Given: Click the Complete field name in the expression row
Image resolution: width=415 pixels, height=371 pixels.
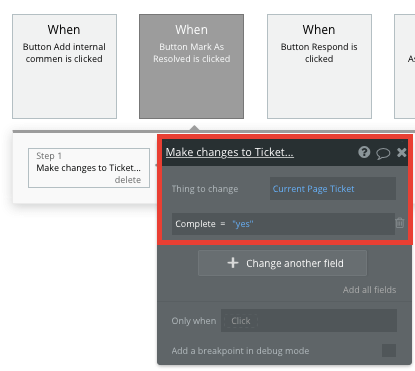Looking at the screenshot, I should pyautogui.click(x=195, y=224).
